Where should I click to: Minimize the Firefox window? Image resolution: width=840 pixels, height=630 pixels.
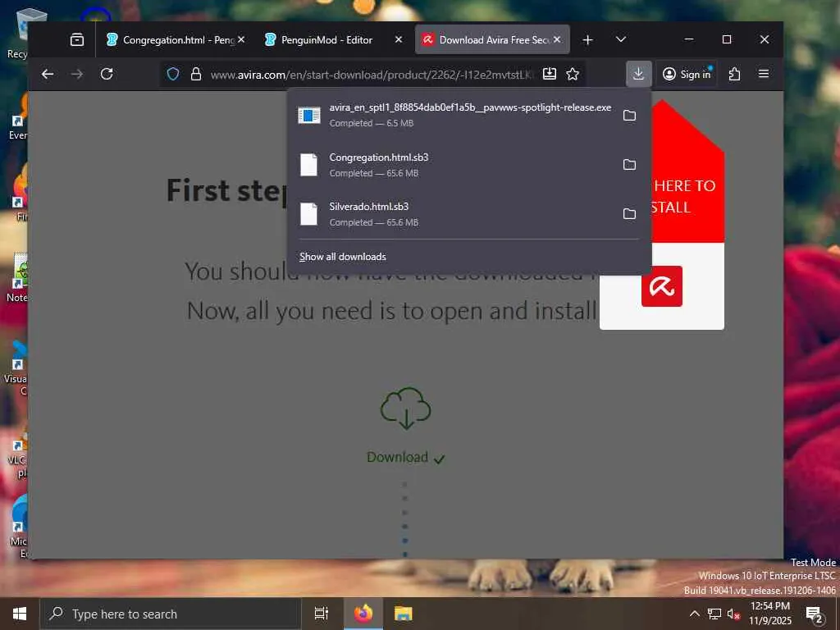pyautogui.click(x=689, y=39)
